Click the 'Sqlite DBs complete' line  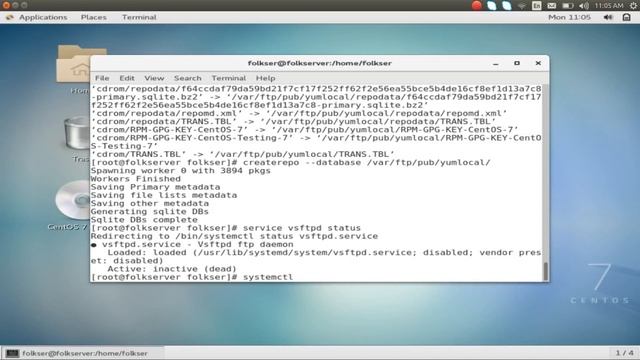click(x=144, y=220)
